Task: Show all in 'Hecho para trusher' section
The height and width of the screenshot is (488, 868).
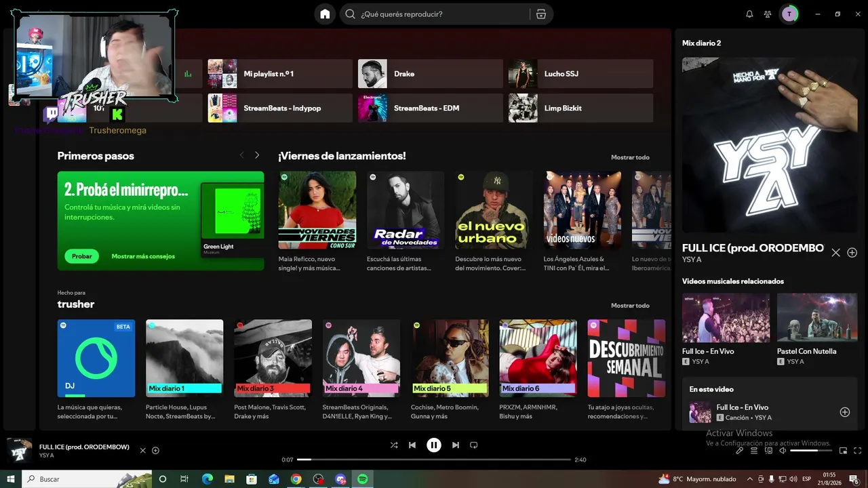Action: pos(630,306)
